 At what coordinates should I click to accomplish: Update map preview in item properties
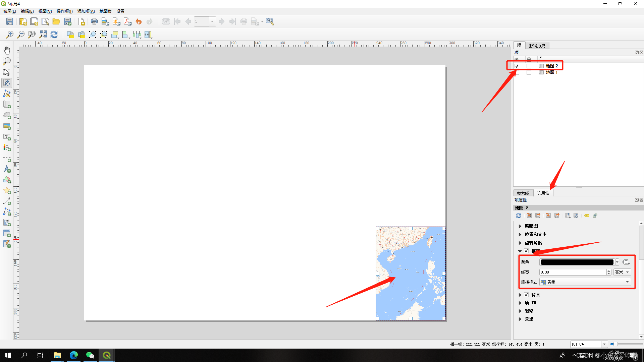[x=519, y=216]
